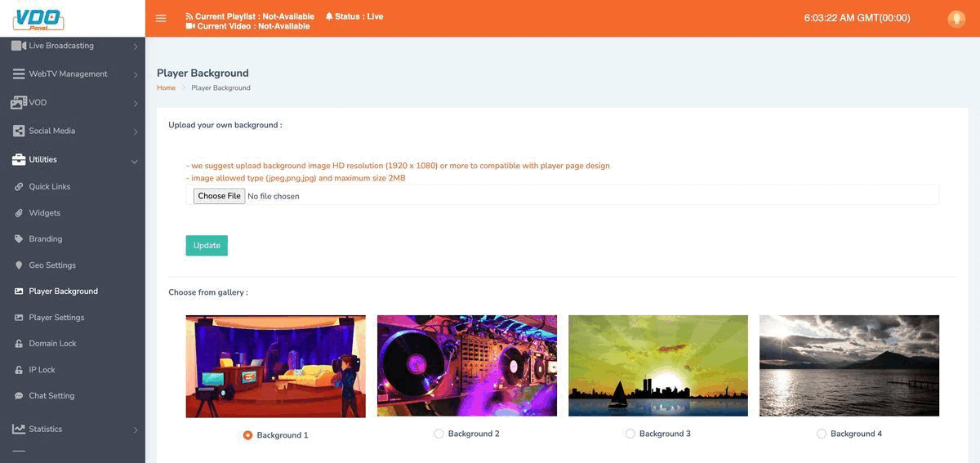
Task: Toggle the hamburger sidebar menu icon
Action: [161, 18]
